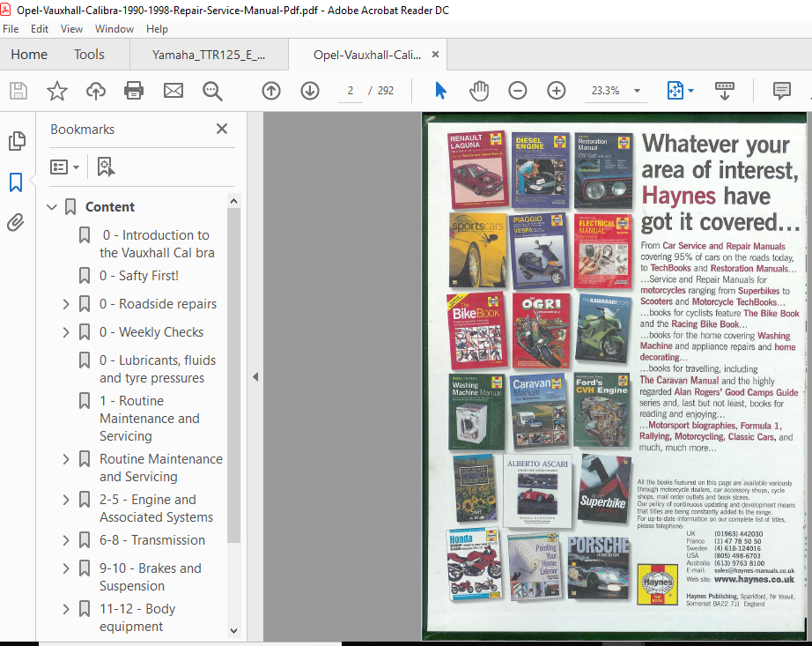This screenshot has height=646, width=812.
Task: Click the Fit page view icon
Action: point(675,91)
